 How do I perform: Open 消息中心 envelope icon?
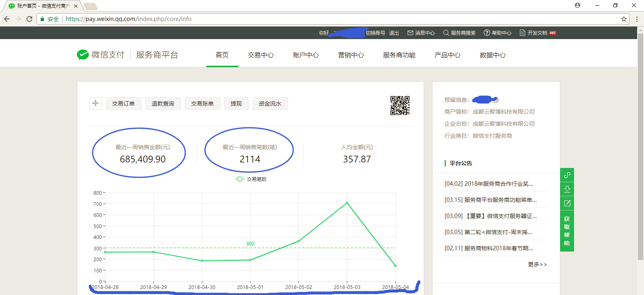[x=410, y=33]
